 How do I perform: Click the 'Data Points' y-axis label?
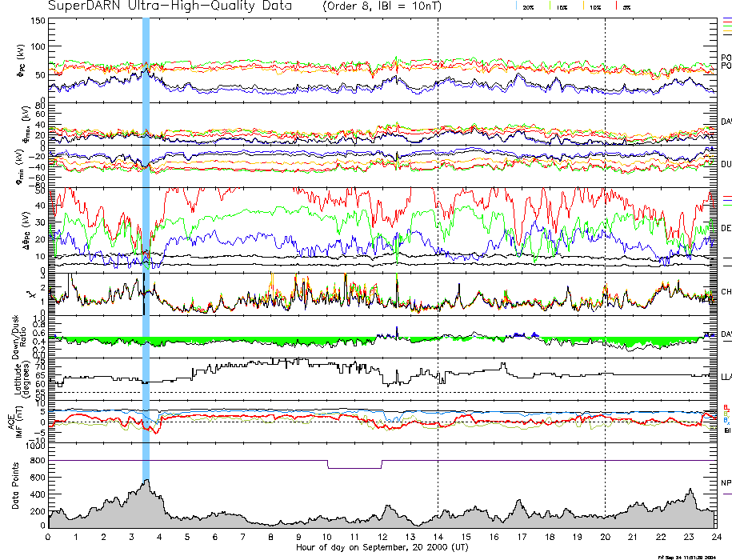(15, 486)
